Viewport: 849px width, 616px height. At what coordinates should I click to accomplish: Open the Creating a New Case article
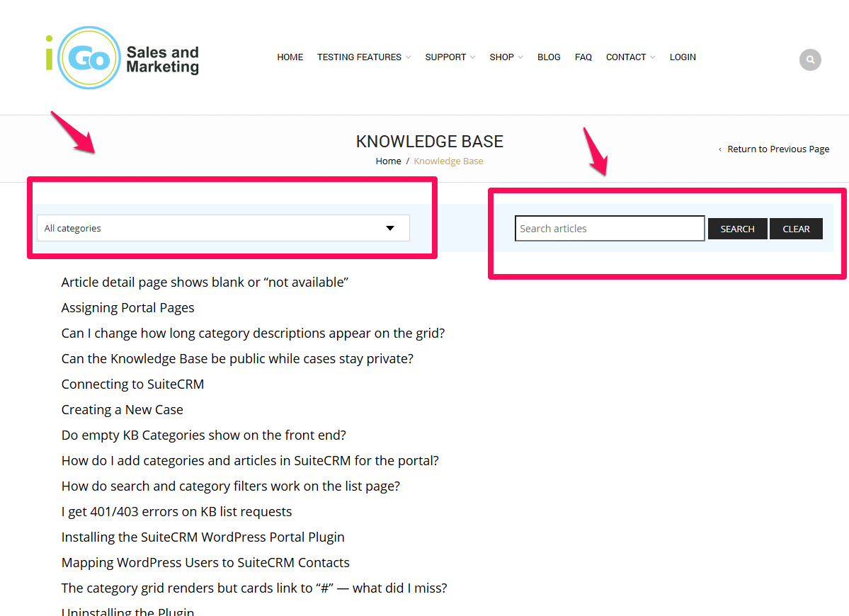[x=122, y=410]
